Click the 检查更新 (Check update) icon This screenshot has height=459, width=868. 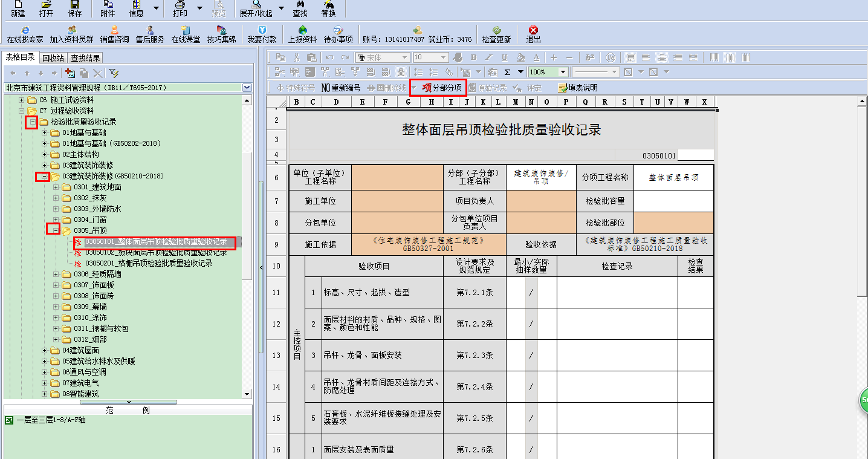[496, 30]
